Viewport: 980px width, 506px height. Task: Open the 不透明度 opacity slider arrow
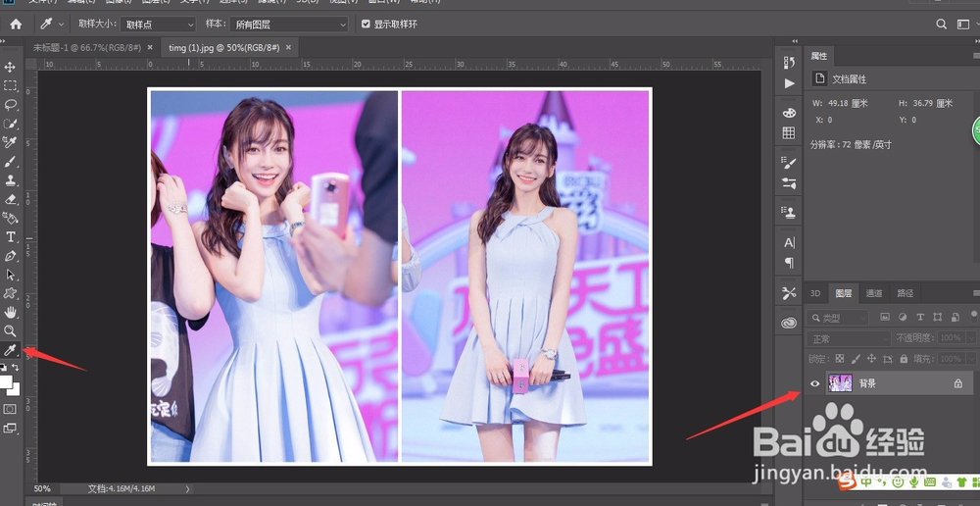[x=971, y=337]
